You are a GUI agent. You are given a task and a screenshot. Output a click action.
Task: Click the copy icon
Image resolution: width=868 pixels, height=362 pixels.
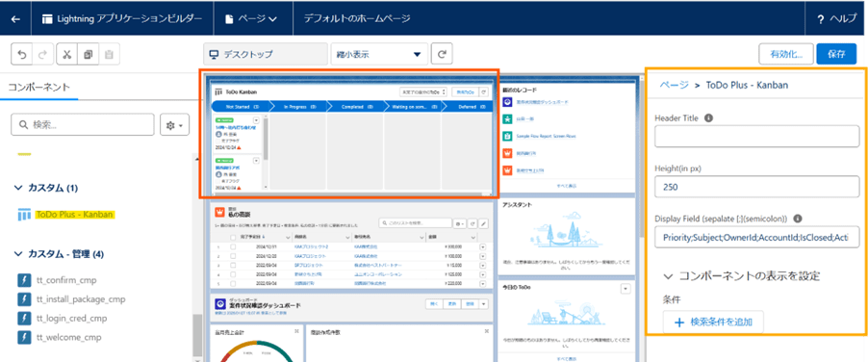coord(88,54)
